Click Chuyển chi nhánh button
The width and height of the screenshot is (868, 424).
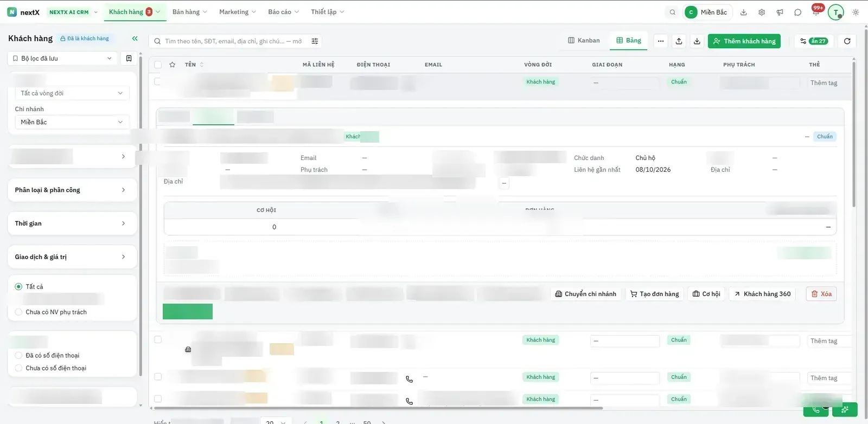(586, 294)
